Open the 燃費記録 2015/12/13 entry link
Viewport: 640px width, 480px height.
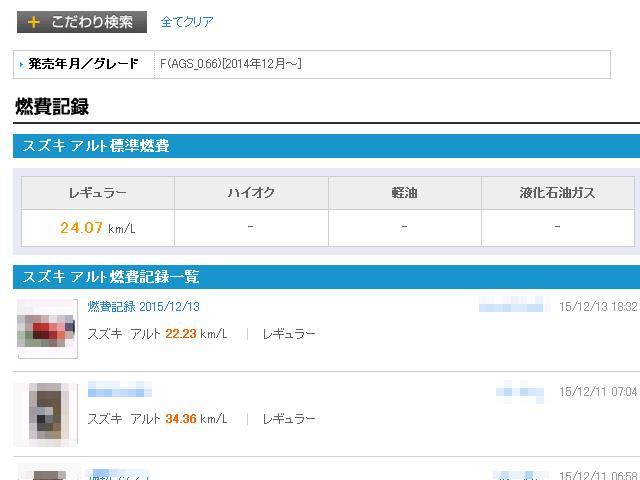(x=143, y=307)
